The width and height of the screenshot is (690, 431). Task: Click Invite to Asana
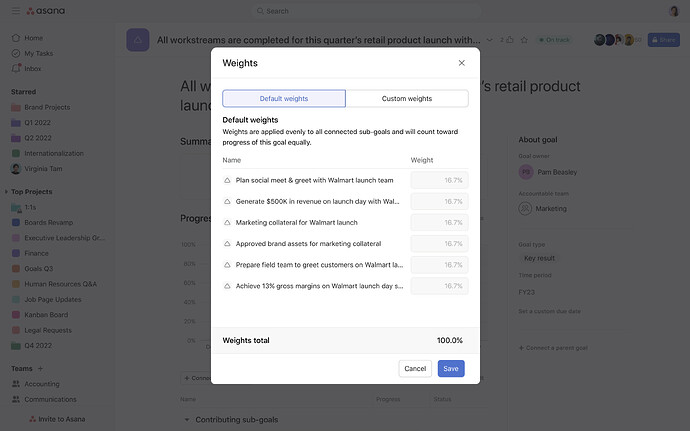coord(57,419)
